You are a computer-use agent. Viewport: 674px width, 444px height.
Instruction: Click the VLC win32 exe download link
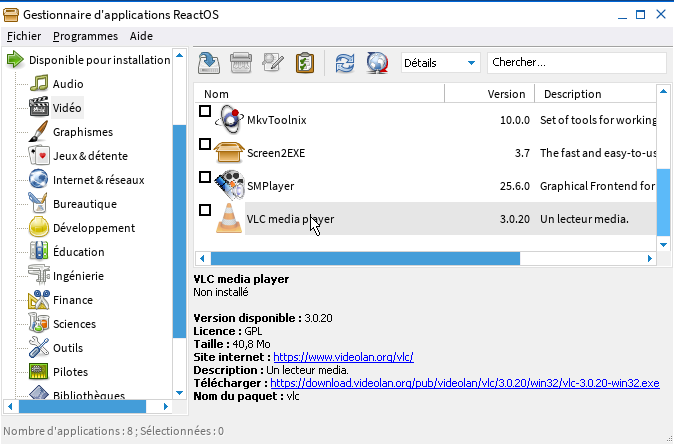(464, 383)
